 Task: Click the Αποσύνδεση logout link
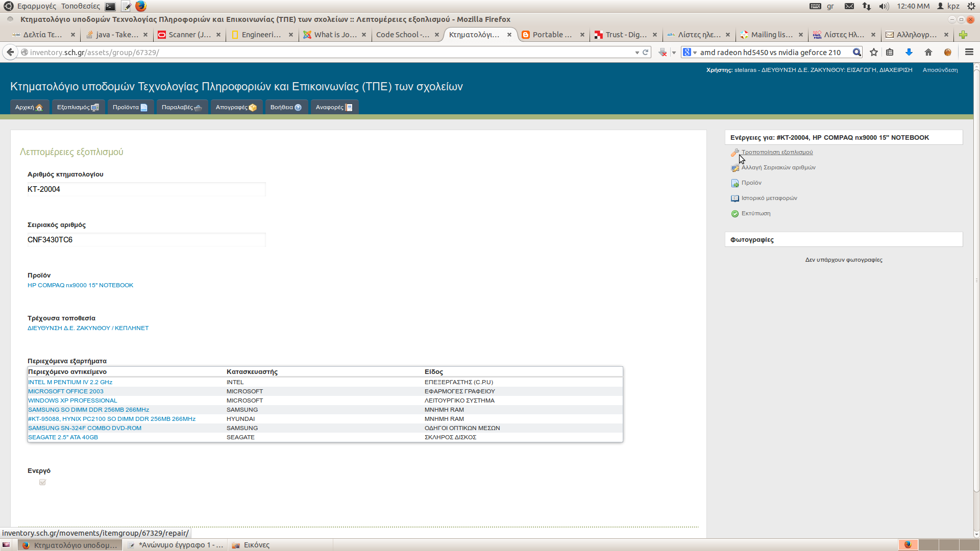click(x=940, y=70)
